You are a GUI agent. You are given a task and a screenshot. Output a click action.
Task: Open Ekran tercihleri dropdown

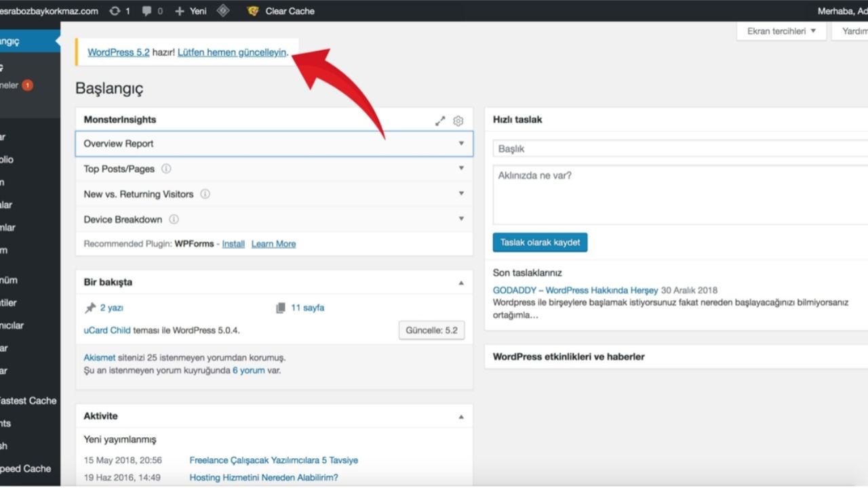tap(781, 31)
